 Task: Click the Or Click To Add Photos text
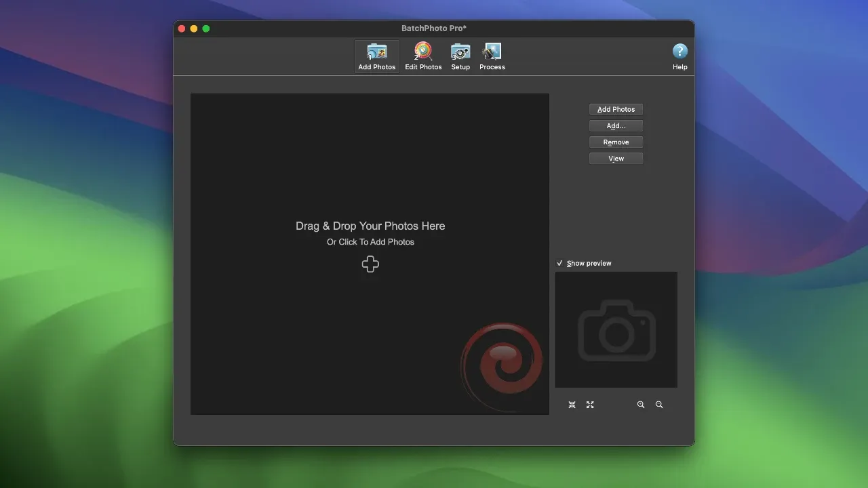(x=370, y=241)
